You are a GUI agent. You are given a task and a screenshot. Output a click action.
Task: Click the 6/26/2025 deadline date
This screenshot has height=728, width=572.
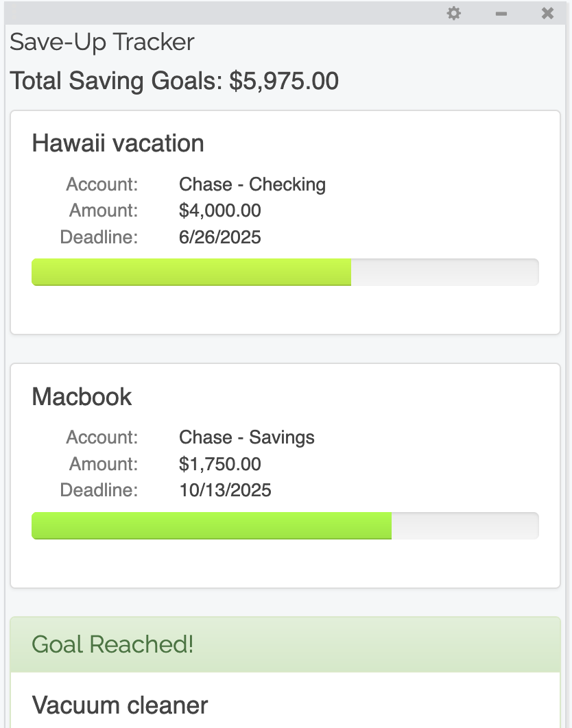coord(220,237)
